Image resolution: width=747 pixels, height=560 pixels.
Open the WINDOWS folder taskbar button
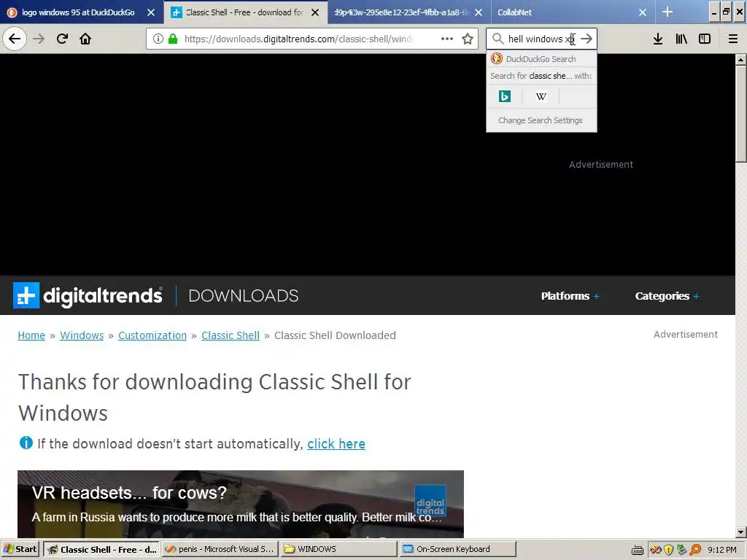point(338,549)
